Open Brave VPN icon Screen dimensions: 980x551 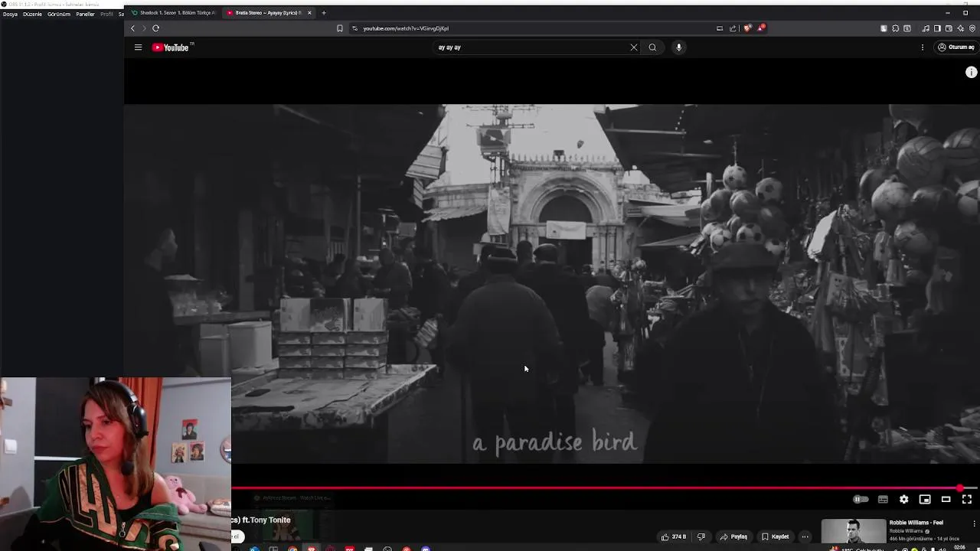(x=972, y=28)
